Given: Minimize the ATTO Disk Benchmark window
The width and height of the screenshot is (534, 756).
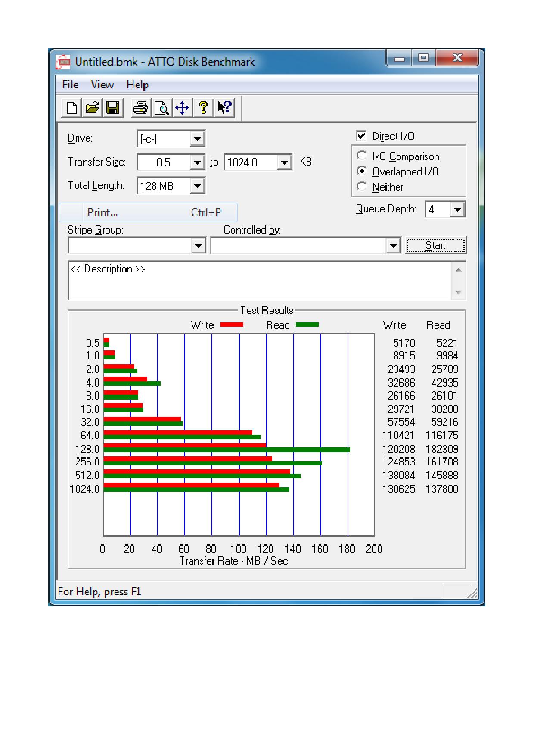Looking at the screenshot, I should click(399, 58).
